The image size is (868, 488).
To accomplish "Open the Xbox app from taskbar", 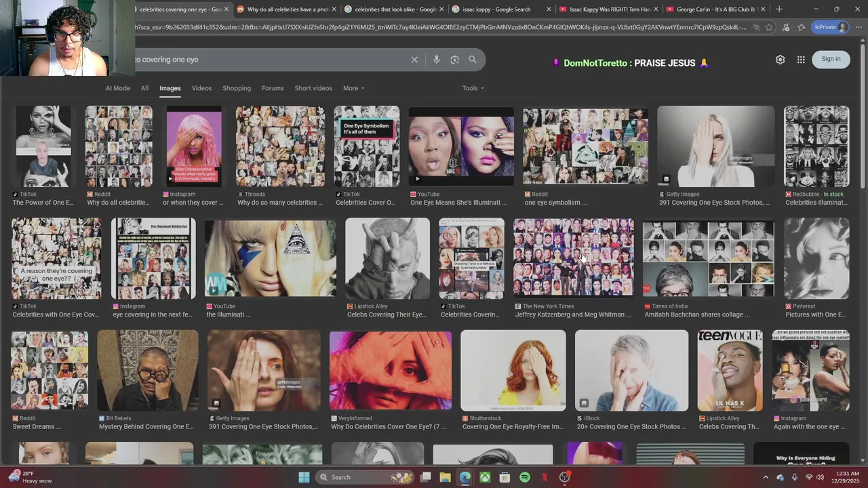I will (485, 477).
